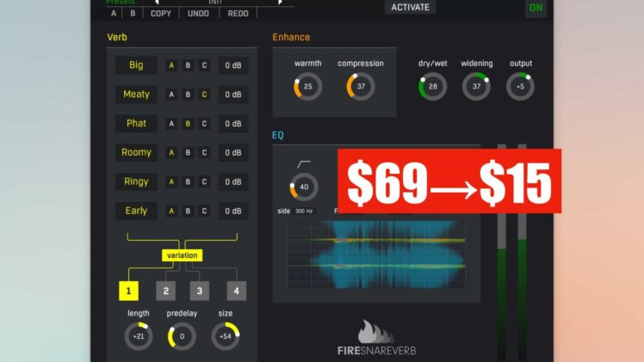Select type A for Ringy
644x362 pixels.
point(171,181)
